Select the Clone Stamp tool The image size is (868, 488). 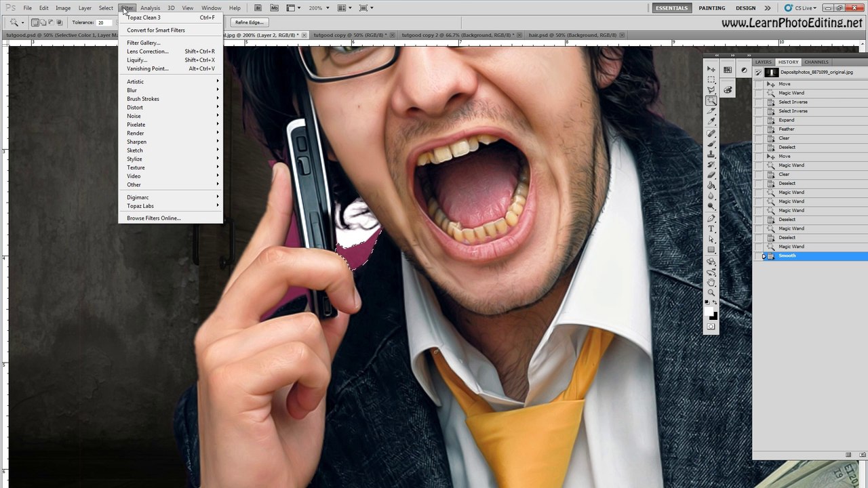point(711,154)
